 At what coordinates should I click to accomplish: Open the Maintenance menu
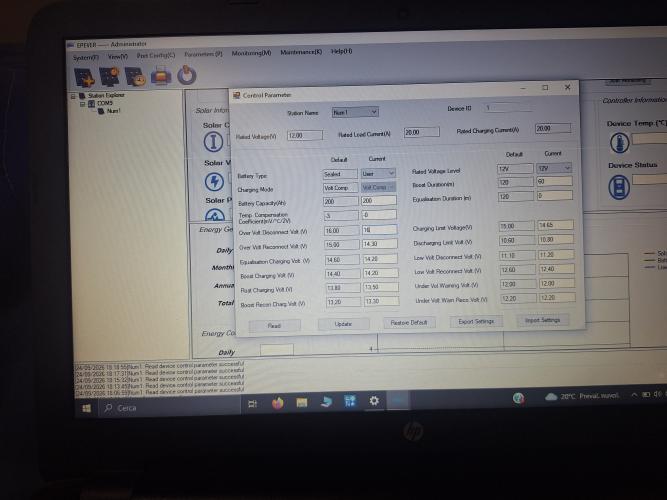[301, 52]
